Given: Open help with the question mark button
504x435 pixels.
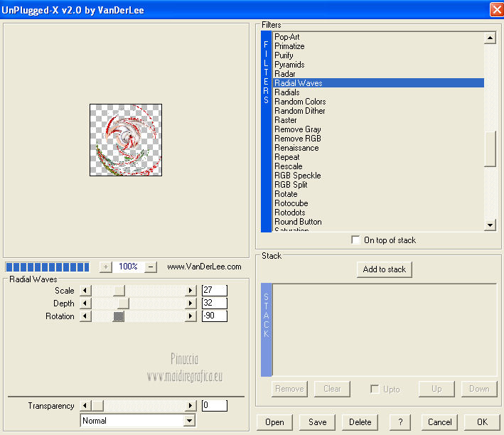Looking at the screenshot, I should click(400, 422).
